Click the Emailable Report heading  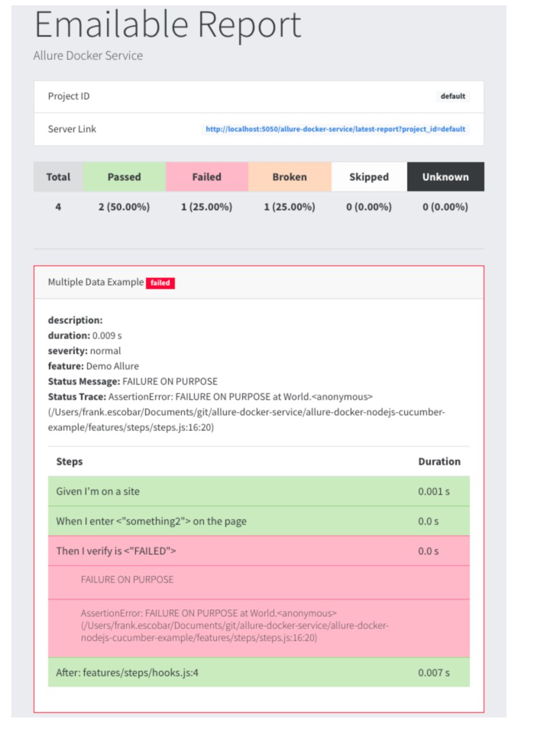click(x=167, y=25)
